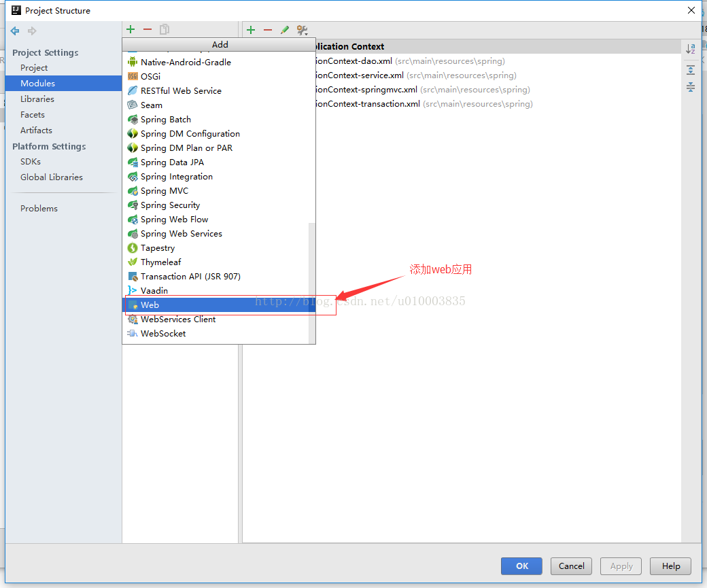The height and width of the screenshot is (588, 707).
Task: Open the Project settings page
Action: pos(64,68)
